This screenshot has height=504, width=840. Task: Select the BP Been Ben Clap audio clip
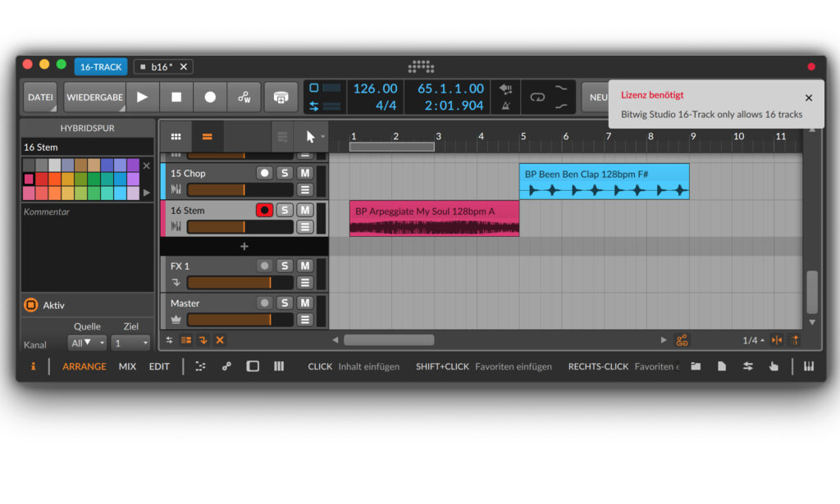(x=605, y=181)
